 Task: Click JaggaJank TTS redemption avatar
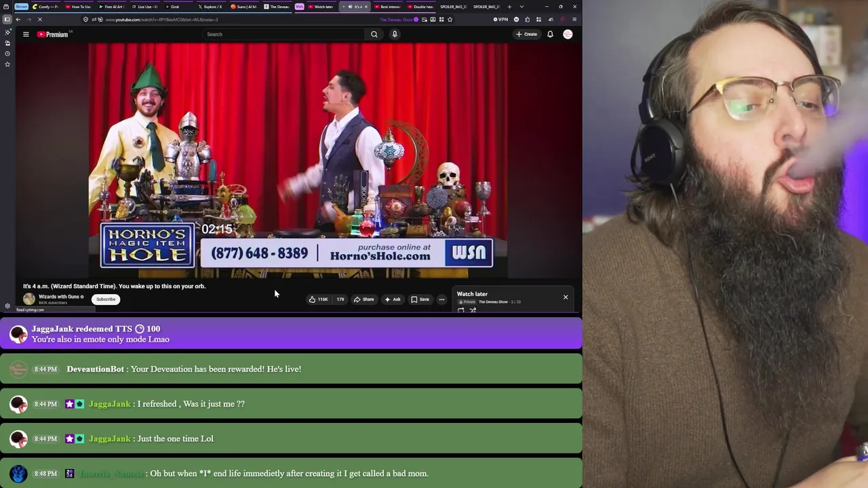tap(18, 333)
